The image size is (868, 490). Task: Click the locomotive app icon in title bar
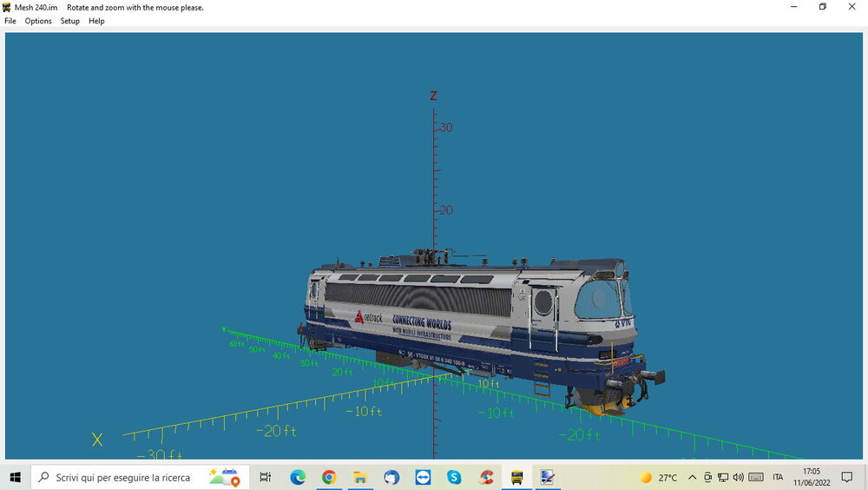(x=7, y=7)
